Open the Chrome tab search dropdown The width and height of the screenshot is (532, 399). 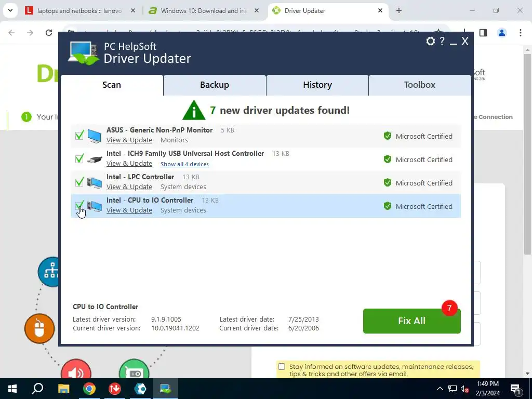pos(10,10)
